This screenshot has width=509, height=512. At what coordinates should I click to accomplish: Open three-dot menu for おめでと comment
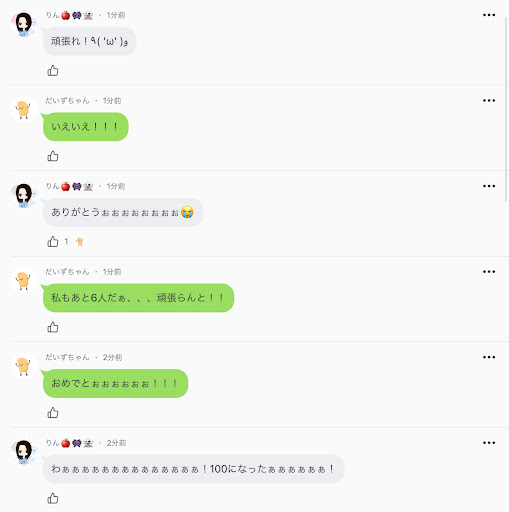(x=489, y=357)
